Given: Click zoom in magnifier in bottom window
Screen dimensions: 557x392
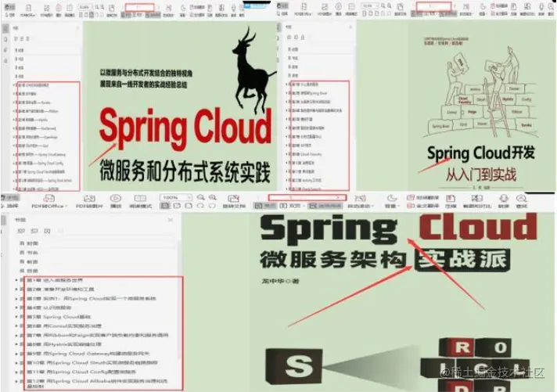Looking at the screenshot, I should coord(213,198).
